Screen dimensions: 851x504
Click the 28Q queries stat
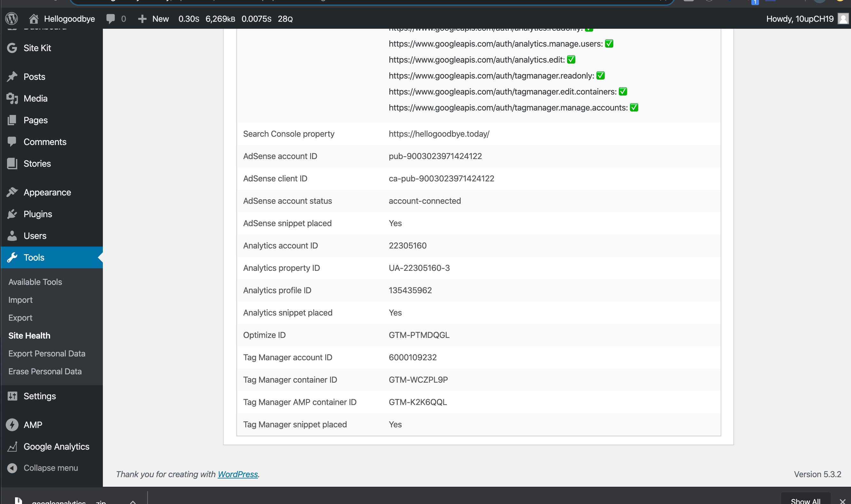point(285,19)
